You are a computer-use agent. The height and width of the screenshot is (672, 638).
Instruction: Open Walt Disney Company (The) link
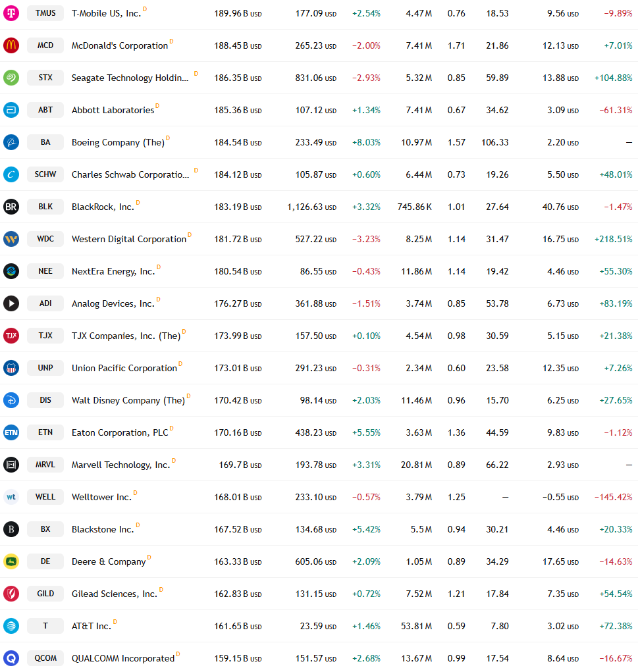[128, 400]
